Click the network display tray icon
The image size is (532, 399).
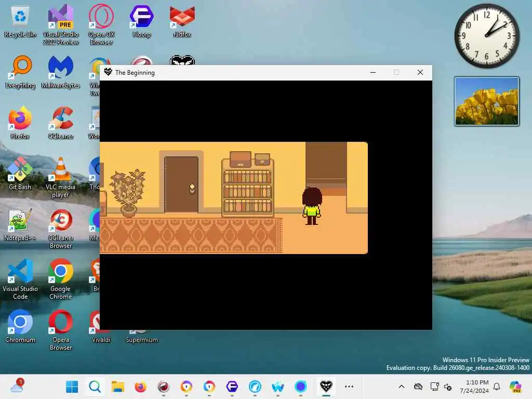[434, 387]
